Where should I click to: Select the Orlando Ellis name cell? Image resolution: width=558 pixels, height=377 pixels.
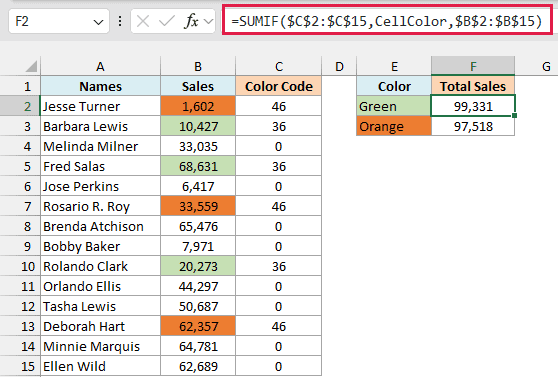point(100,286)
